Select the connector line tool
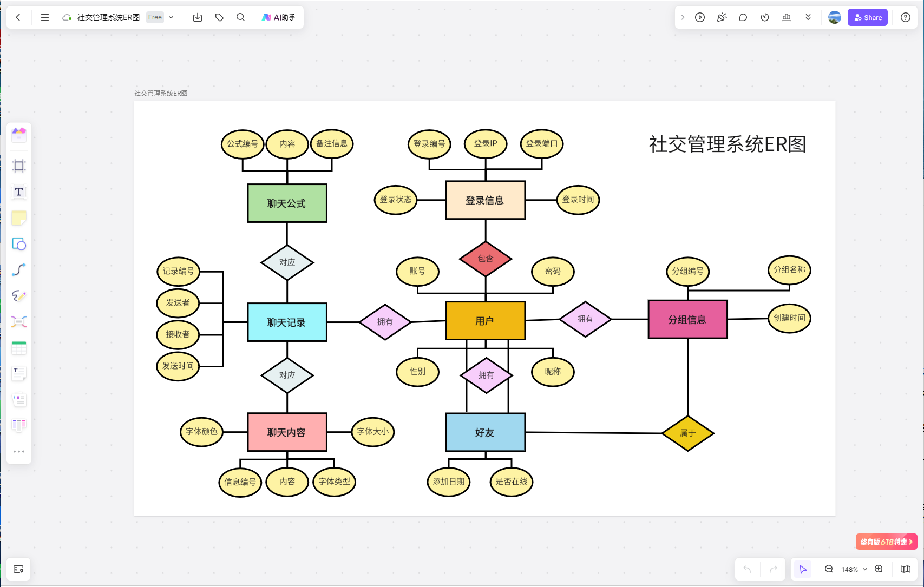This screenshot has width=924, height=587. [x=19, y=269]
